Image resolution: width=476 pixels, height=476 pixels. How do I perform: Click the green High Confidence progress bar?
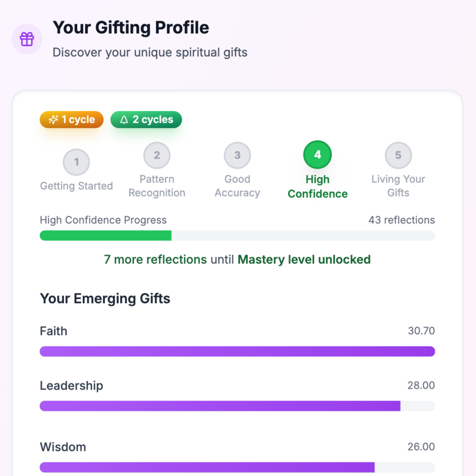(x=105, y=236)
